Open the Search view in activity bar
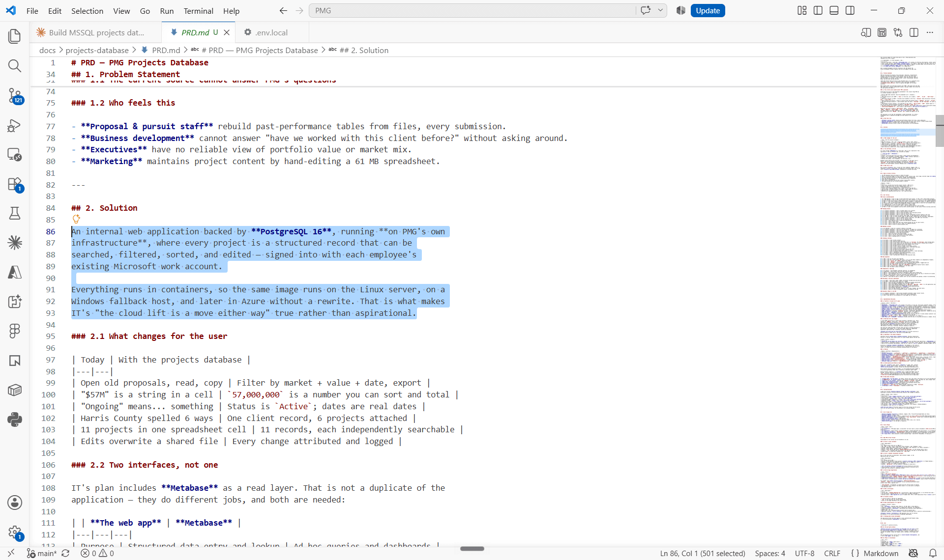This screenshot has width=944, height=560. 15,66
